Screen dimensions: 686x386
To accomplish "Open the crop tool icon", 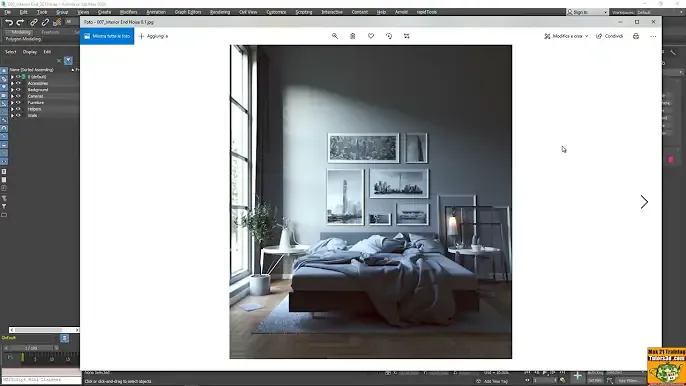I will (407, 36).
